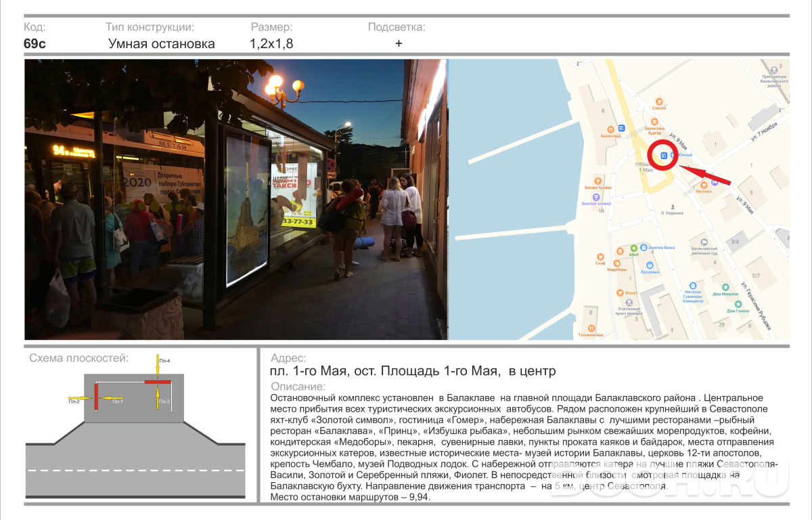This screenshot has width=812, height=520.
Task: Select the Дом Гинали star icon
Action: point(738,304)
